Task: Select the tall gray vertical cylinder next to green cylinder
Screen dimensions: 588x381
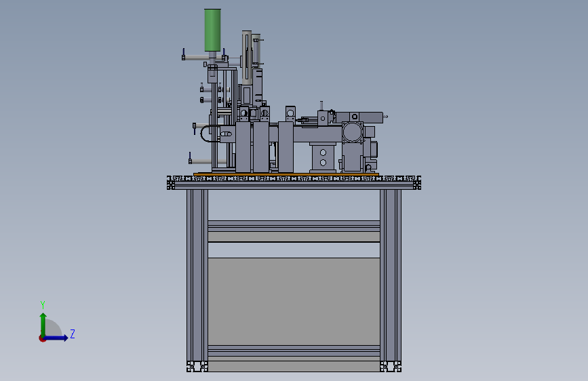Action: click(247, 58)
